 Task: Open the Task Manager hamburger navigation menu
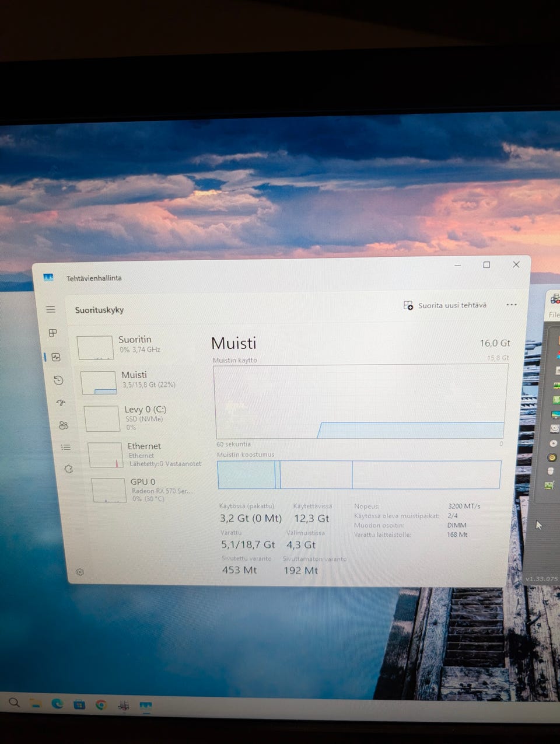click(x=51, y=309)
